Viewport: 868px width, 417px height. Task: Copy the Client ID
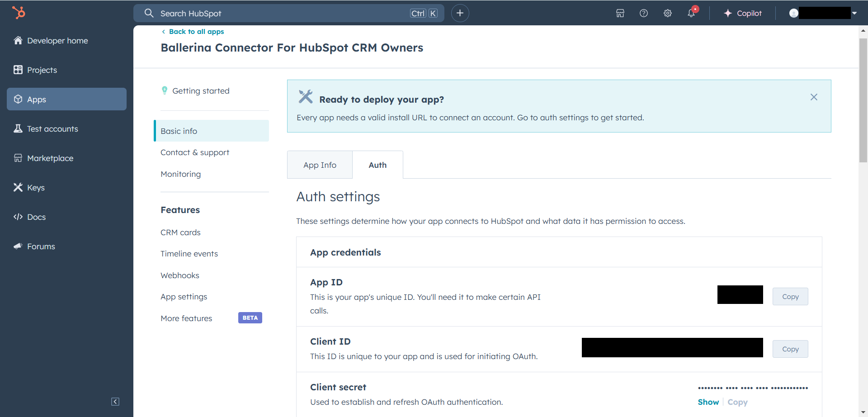tap(790, 349)
